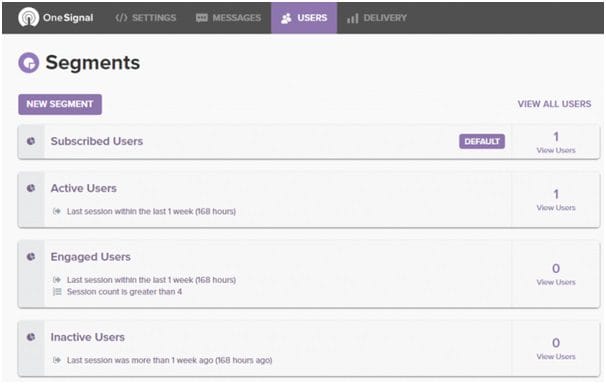Open the Inactive Users segment
606x384 pixels.
(87, 337)
